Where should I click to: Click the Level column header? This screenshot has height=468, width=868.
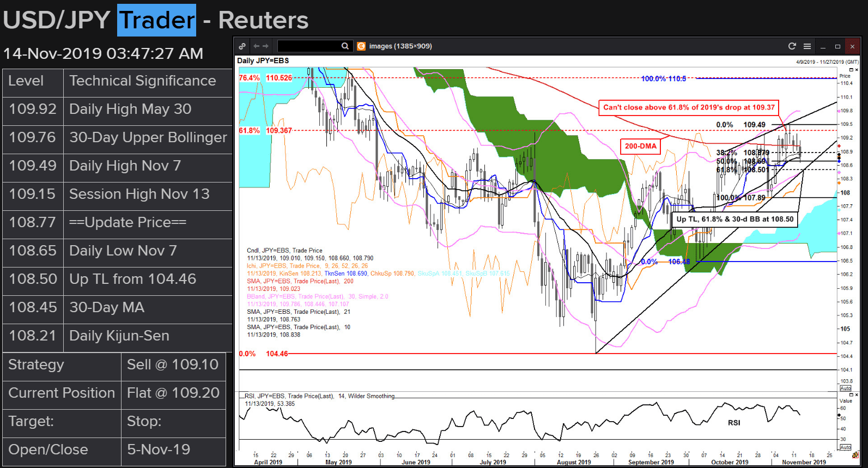tap(33, 83)
